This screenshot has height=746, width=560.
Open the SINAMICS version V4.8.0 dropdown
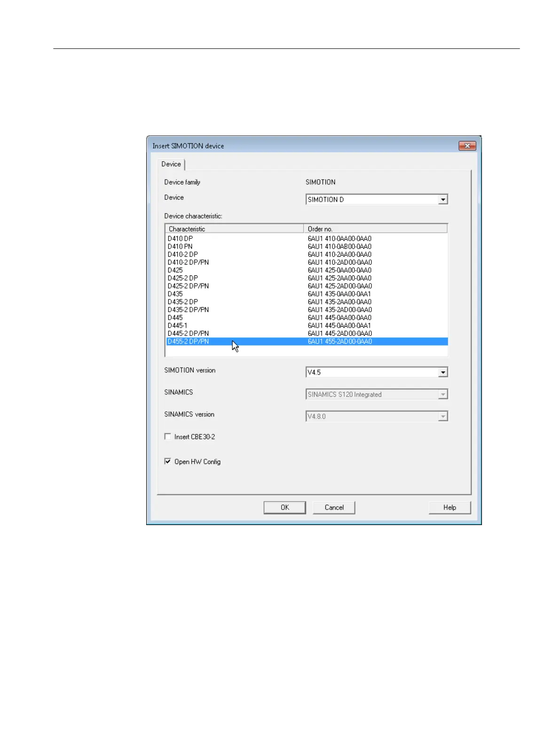pyautogui.click(x=443, y=416)
